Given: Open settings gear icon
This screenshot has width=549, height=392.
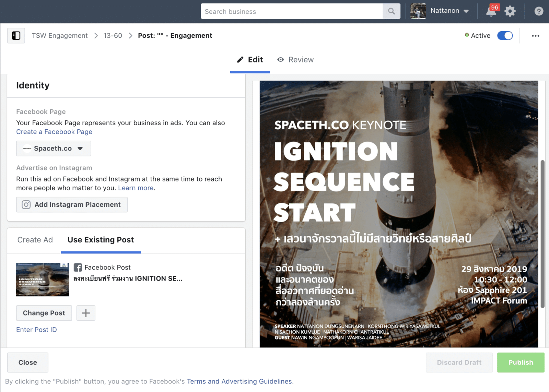Looking at the screenshot, I should tap(510, 11).
